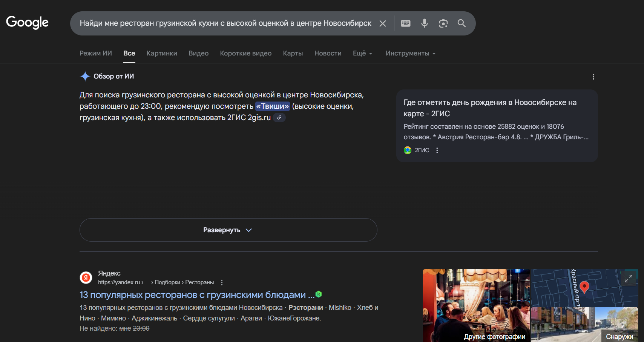Image resolution: width=644 pixels, height=342 pixels.
Task: Activate voice search microphone
Action: (x=425, y=23)
